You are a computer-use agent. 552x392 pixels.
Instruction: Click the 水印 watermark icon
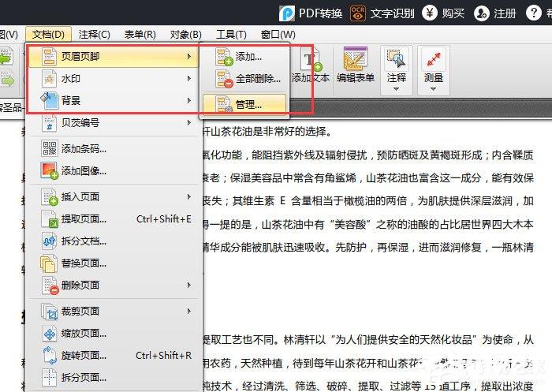pos(49,78)
